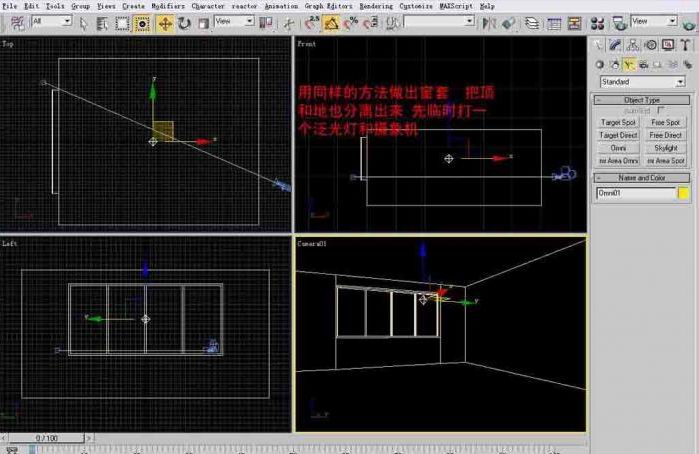Click the yellow object color swatch
Screen dimensions: 699x454
(683, 192)
